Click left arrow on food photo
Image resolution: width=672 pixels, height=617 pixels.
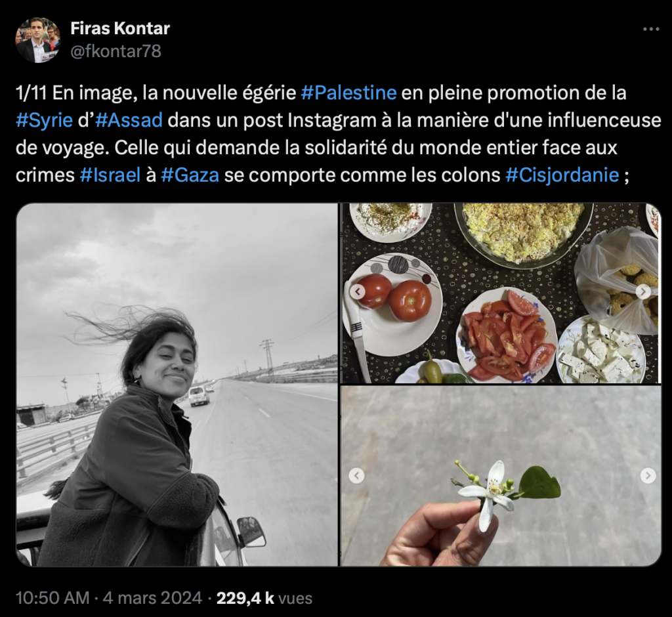358,291
